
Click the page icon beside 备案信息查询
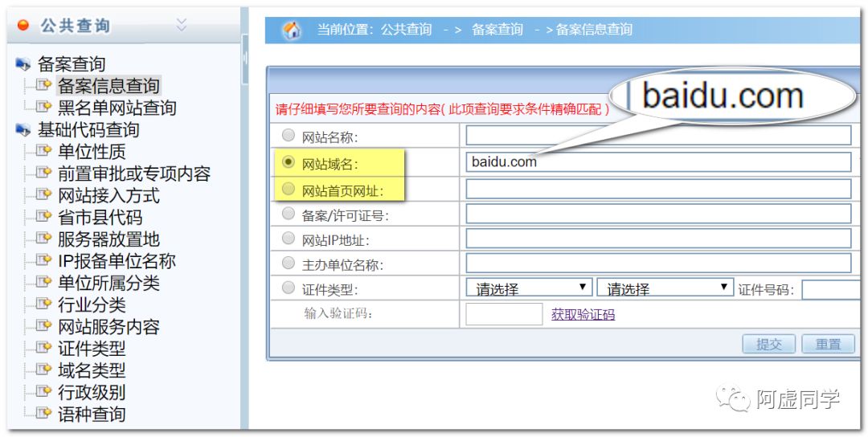(44, 85)
